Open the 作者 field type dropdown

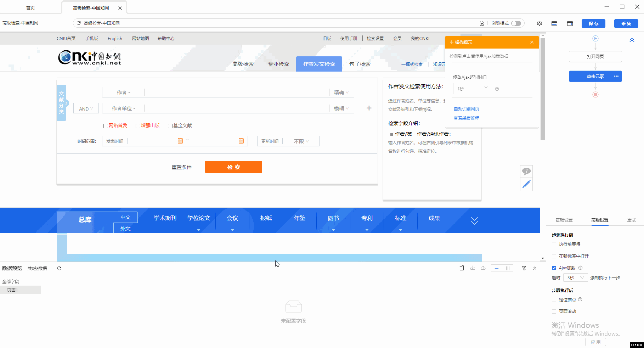[123, 92]
